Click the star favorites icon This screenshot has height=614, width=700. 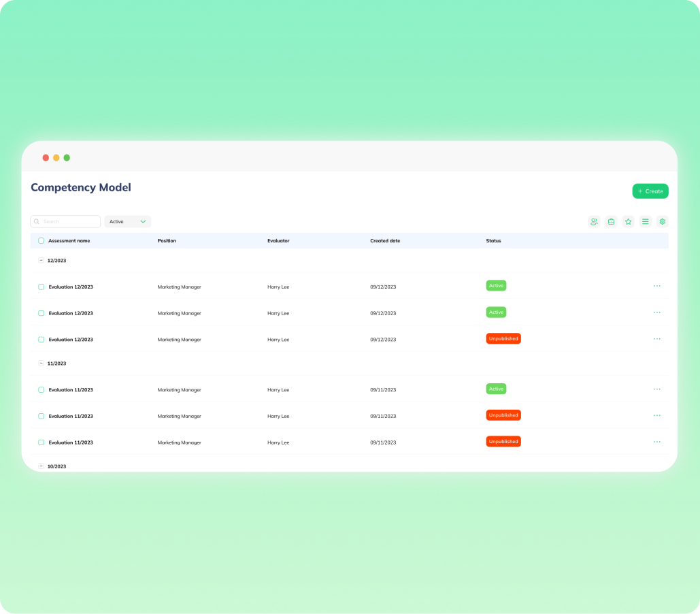629,221
